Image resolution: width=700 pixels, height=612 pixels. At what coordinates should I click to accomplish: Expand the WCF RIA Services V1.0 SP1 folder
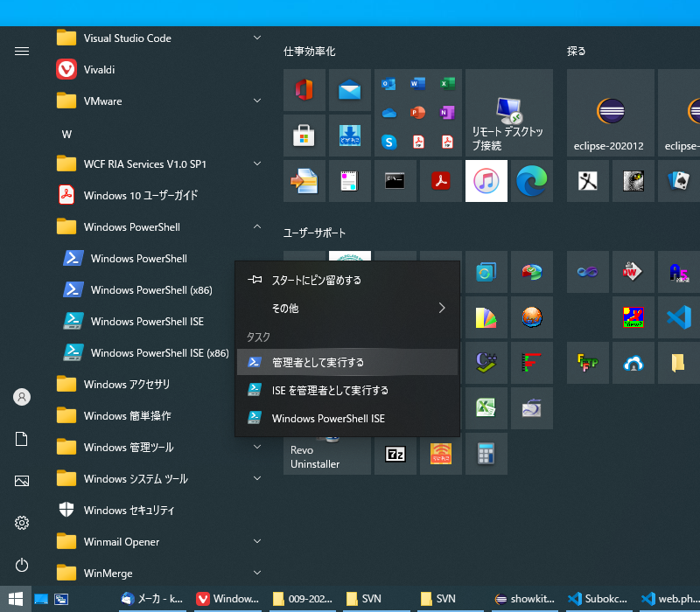click(x=257, y=163)
